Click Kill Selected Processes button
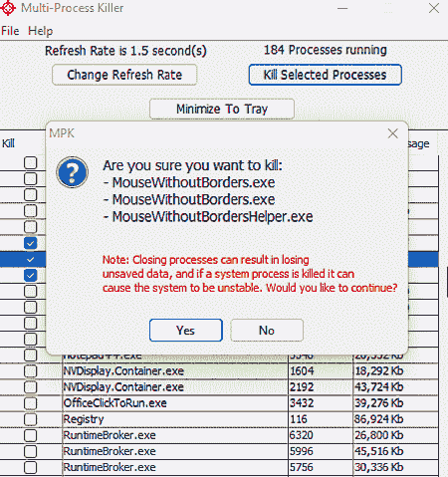The image size is (448, 477). (x=326, y=75)
